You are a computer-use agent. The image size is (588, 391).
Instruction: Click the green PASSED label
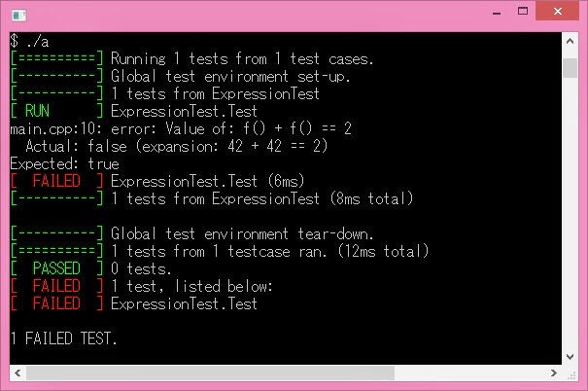point(56,268)
